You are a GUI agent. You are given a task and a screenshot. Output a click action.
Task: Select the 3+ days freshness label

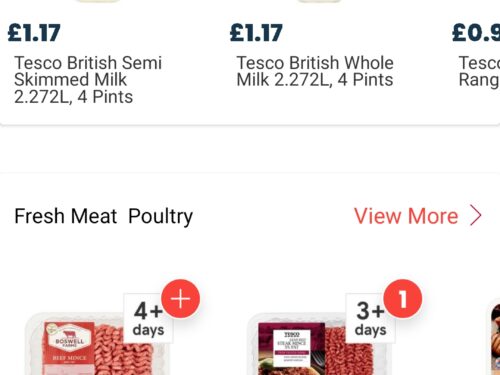tap(370, 318)
